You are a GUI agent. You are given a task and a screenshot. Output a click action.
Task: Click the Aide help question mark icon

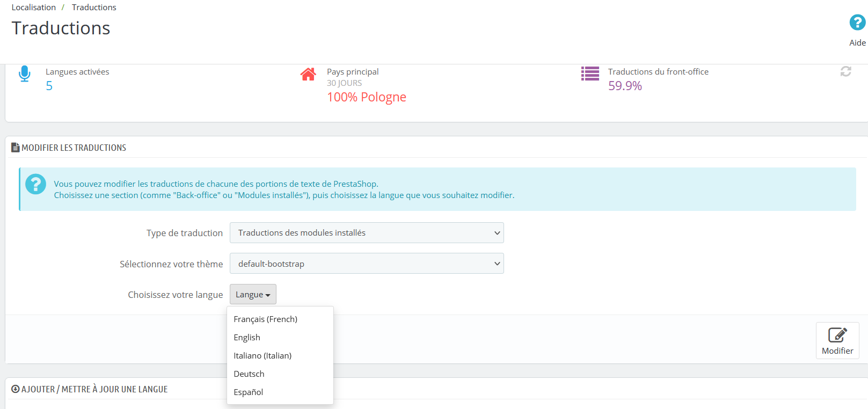coord(857,23)
